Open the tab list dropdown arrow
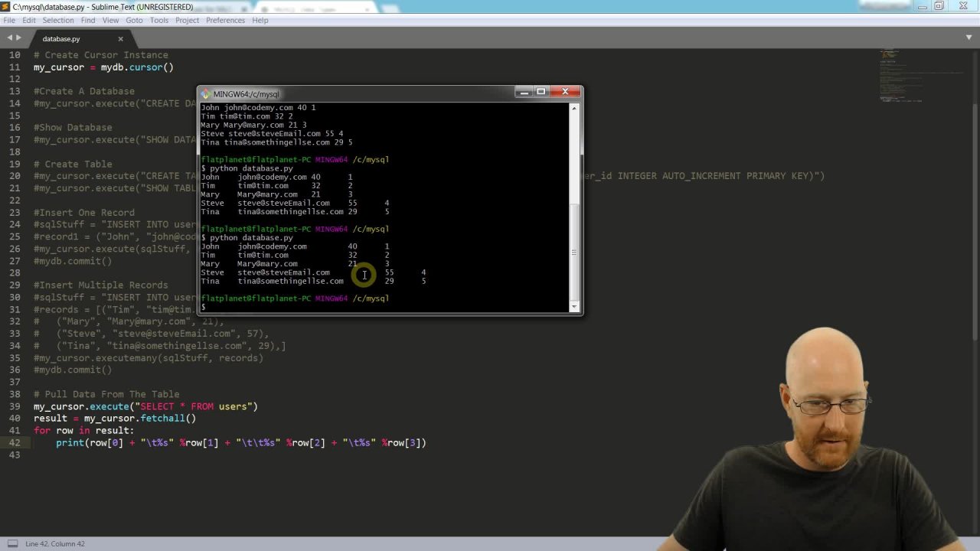 pos(969,37)
